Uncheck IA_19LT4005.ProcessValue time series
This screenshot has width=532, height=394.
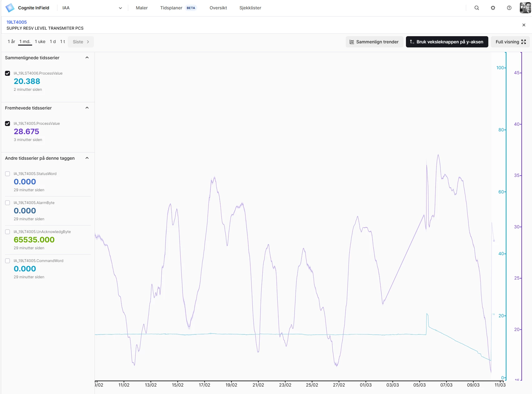(7, 124)
